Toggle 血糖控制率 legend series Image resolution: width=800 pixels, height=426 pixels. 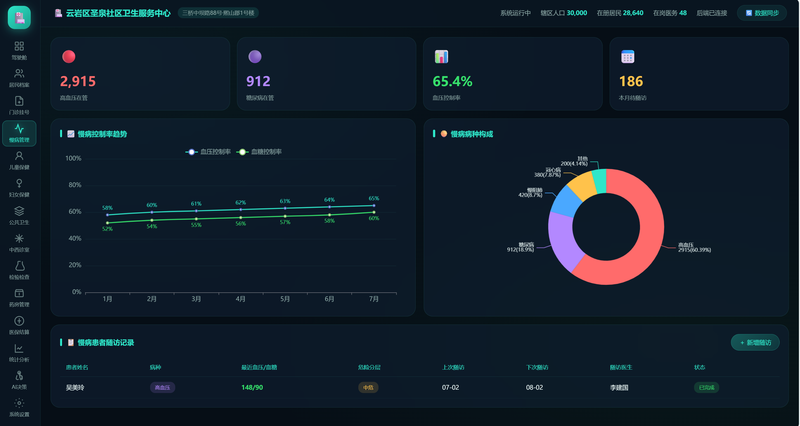(259, 152)
